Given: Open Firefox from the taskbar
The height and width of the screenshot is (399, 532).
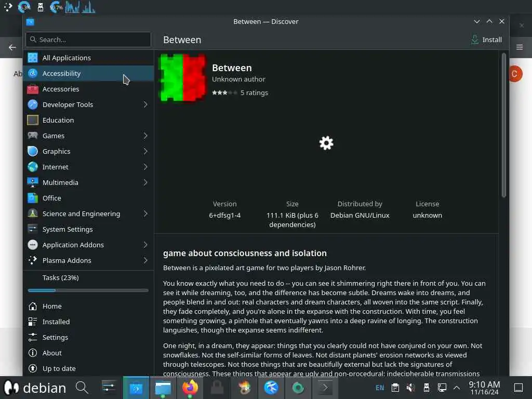Looking at the screenshot, I should click(190, 388).
